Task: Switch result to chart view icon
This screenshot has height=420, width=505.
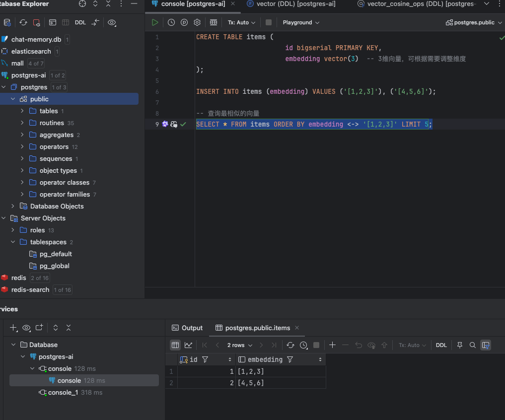Action: 188,345
